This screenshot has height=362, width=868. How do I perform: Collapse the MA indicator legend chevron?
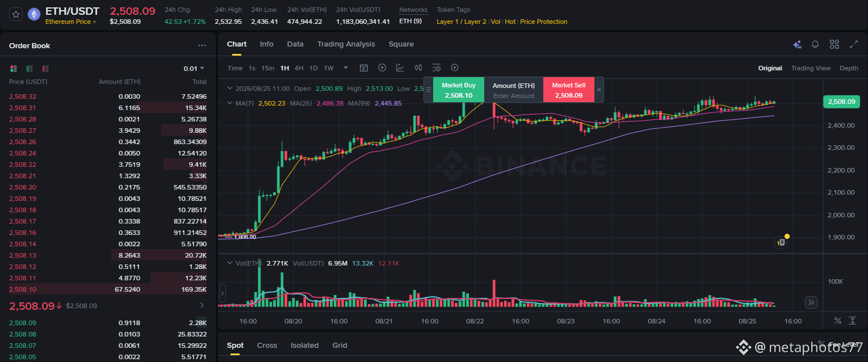point(229,103)
